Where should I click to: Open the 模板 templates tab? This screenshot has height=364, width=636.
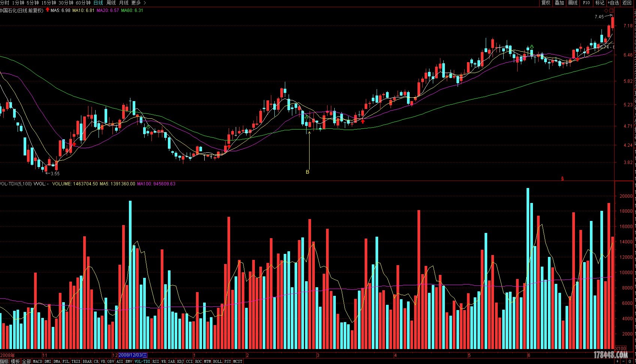coord(15,361)
